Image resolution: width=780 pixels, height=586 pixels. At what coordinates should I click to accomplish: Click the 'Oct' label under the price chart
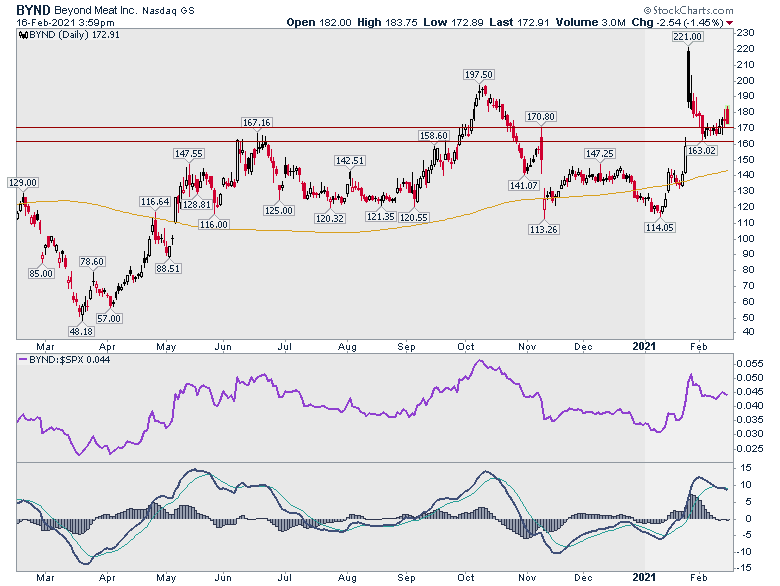466,347
